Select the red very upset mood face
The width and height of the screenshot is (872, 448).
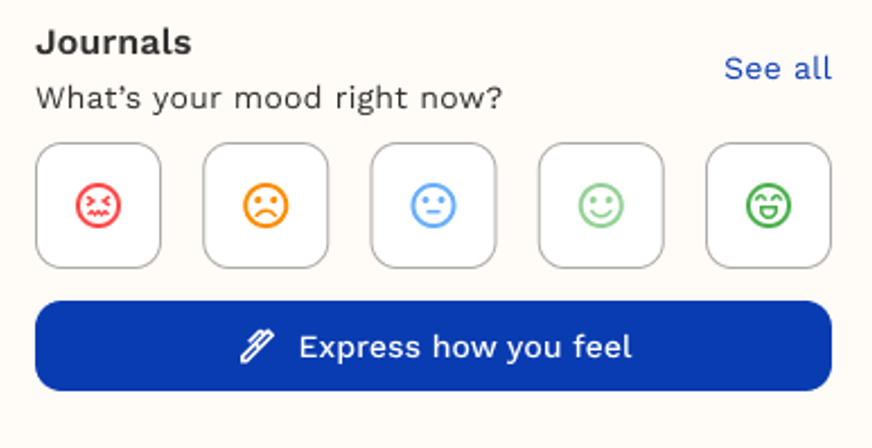pos(98,206)
